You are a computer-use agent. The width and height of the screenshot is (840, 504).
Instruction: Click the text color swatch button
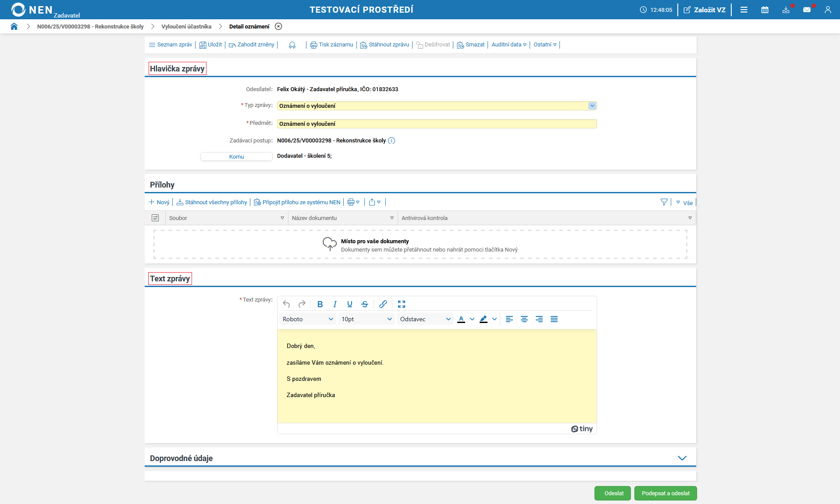tap(461, 319)
